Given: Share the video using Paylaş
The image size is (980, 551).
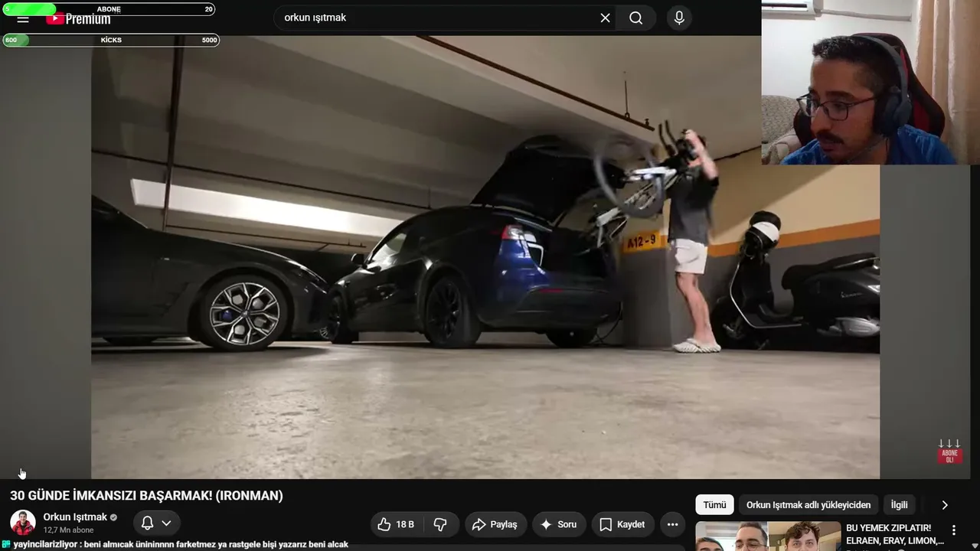Looking at the screenshot, I should [495, 524].
